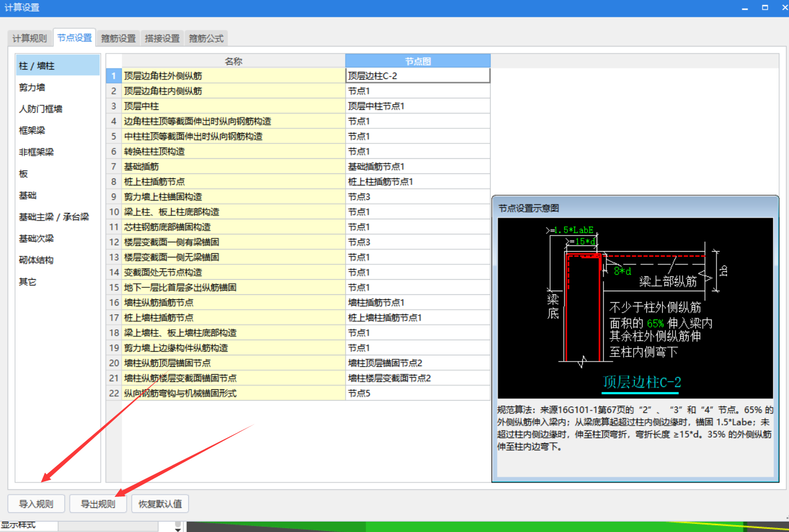The image size is (789, 532).
Task: Open the 箍筋设置 tab
Action: coord(118,38)
